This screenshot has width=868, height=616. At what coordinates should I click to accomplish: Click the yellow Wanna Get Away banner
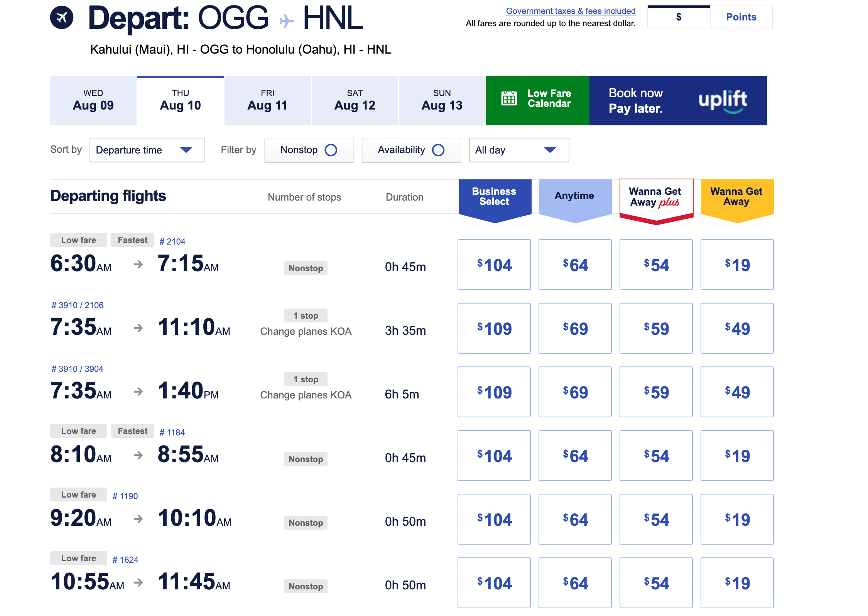coord(737,197)
